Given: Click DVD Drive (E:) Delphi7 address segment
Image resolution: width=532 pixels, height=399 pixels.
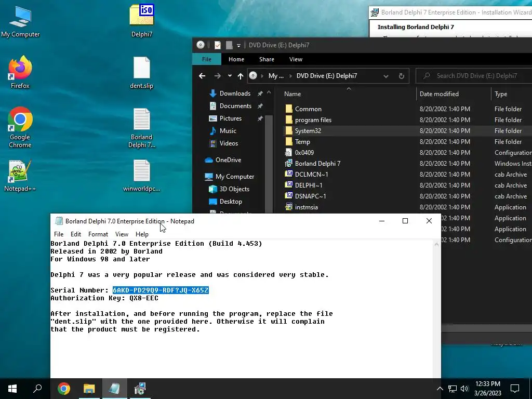Looking at the screenshot, I should (326, 76).
